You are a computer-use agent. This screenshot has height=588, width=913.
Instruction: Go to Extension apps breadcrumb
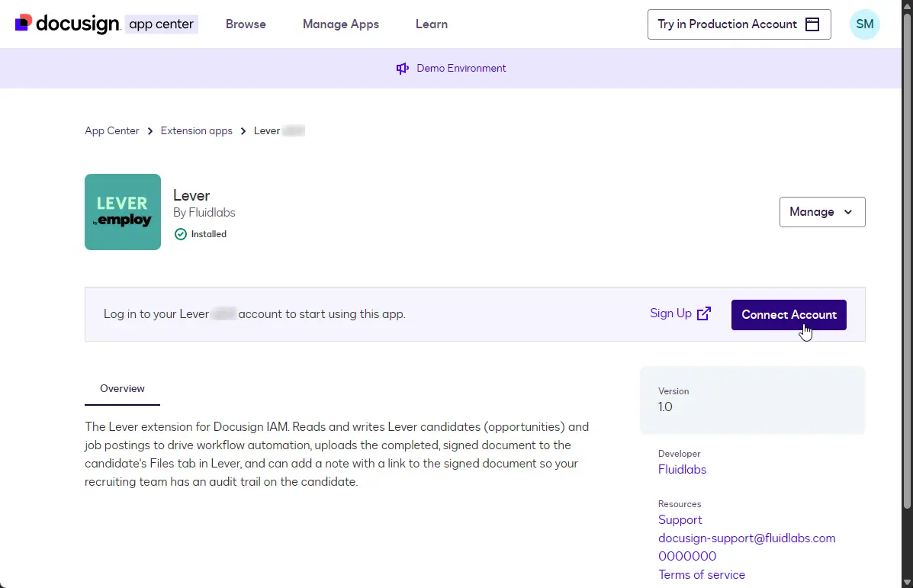(196, 131)
